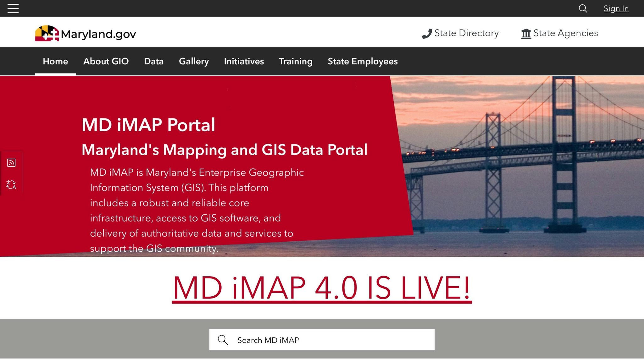Open the Maryland.gov logo home link
This screenshot has height=362, width=644.
click(x=85, y=33)
